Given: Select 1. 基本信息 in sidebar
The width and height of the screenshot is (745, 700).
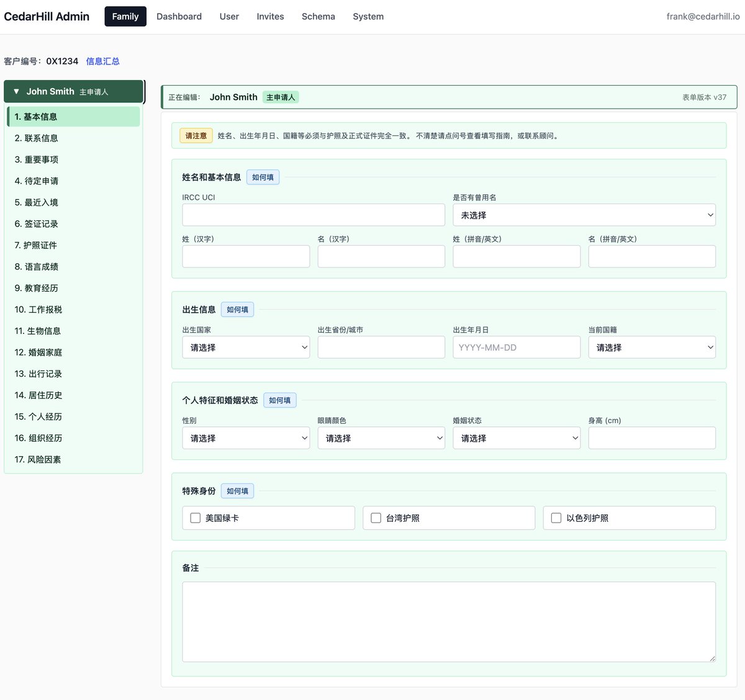Looking at the screenshot, I should point(73,117).
